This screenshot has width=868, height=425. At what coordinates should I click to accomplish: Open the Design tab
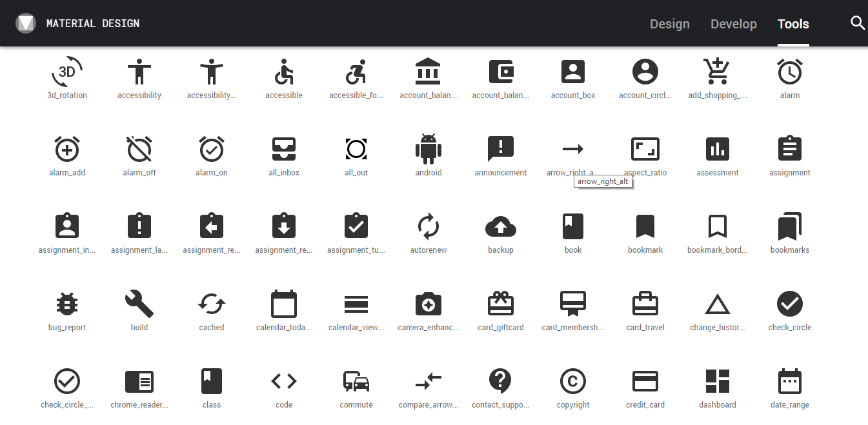(x=670, y=24)
